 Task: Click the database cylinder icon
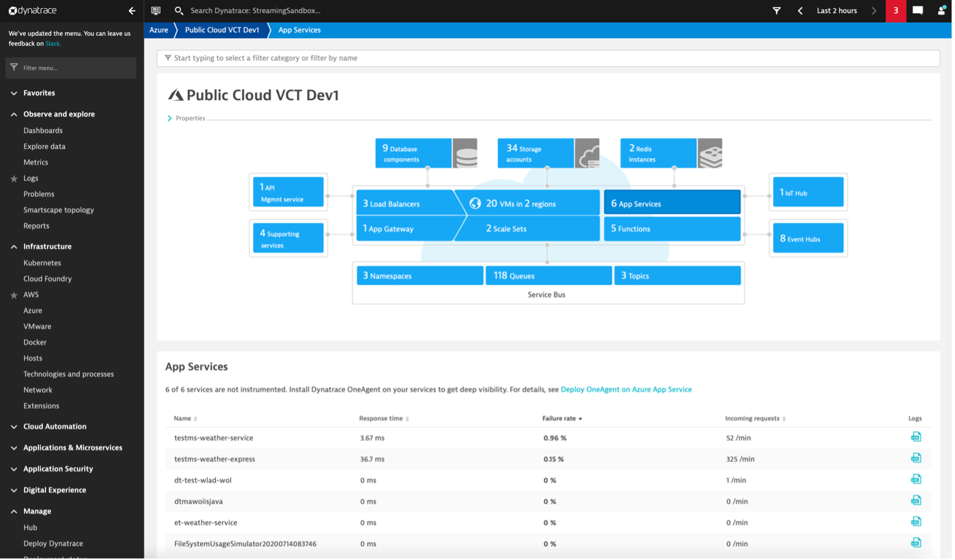pos(465,153)
